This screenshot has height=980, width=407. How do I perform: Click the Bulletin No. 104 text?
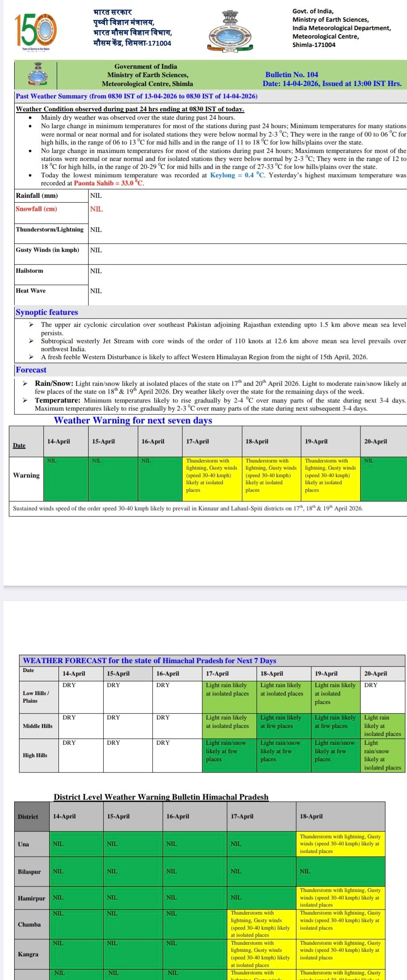(291, 74)
